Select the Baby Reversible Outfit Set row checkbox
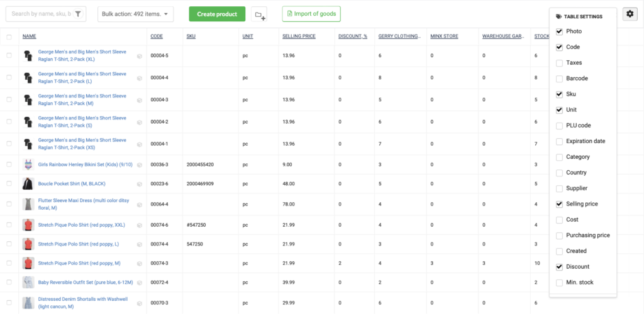Screen dimensions: 644x314 pyautogui.click(x=9, y=283)
